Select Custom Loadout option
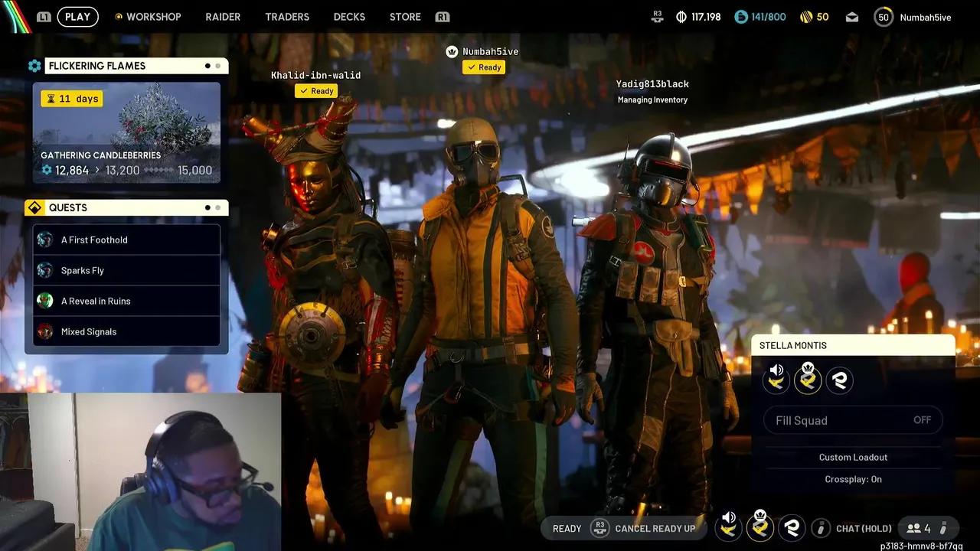The width and height of the screenshot is (980, 551). pos(853,457)
